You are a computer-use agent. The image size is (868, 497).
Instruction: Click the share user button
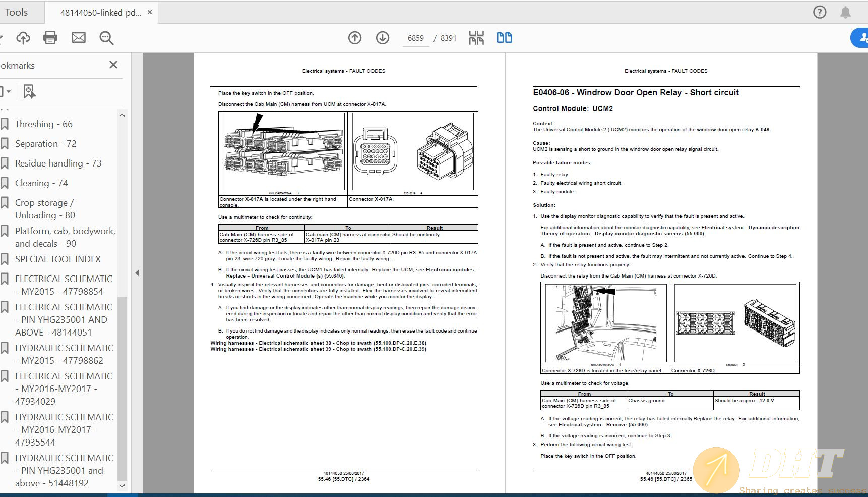tap(860, 38)
